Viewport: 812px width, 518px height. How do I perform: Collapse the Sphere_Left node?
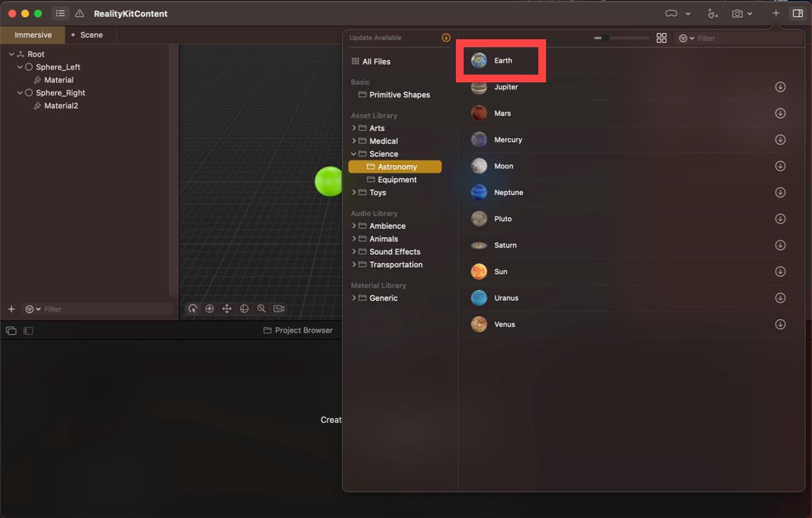click(x=20, y=67)
